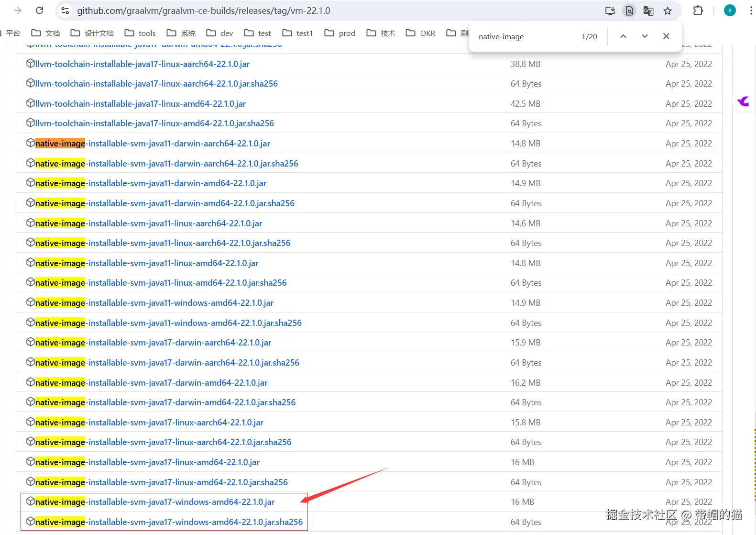Open llvm-toolchain java17 linux-aarch64 jar.sha256 link

tap(156, 84)
